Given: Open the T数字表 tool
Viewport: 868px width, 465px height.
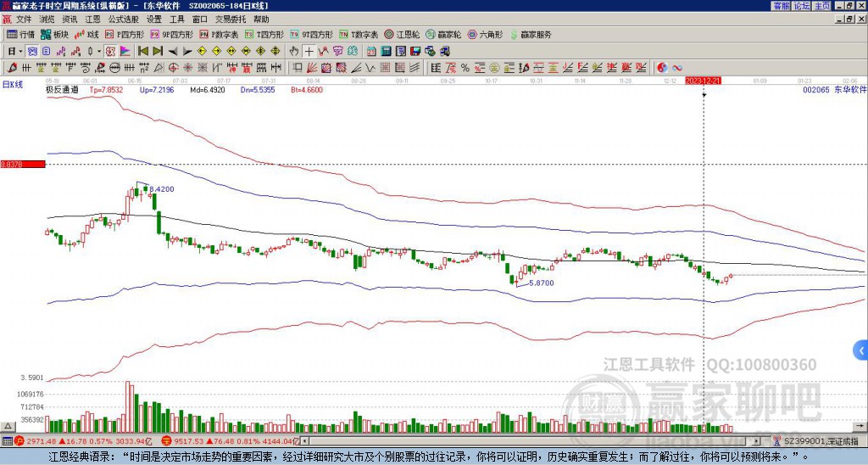Looking at the screenshot, I should 359,34.
